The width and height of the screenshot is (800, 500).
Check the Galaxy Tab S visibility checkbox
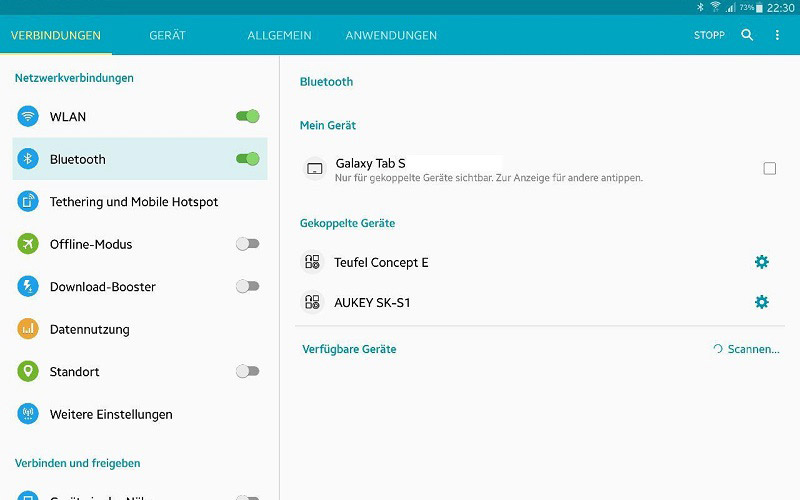tap(769, 168)
